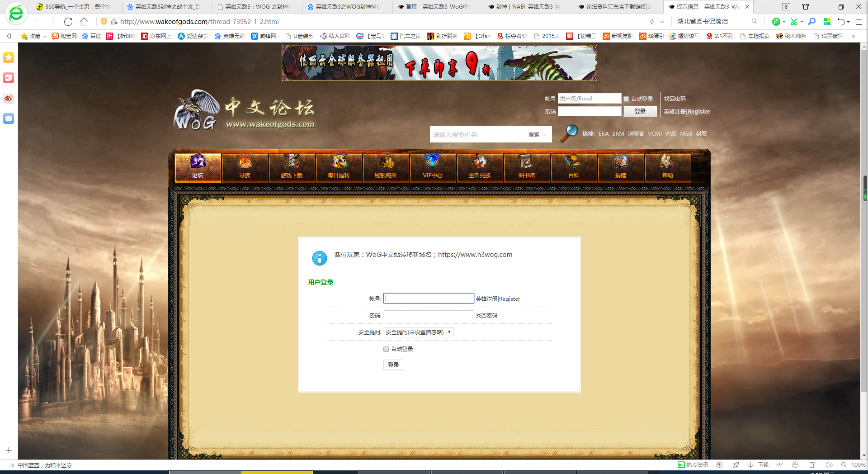This screenshot has height=474, width=868.
Task: Click the forward navigation arrow
Action: coord(52,21)
